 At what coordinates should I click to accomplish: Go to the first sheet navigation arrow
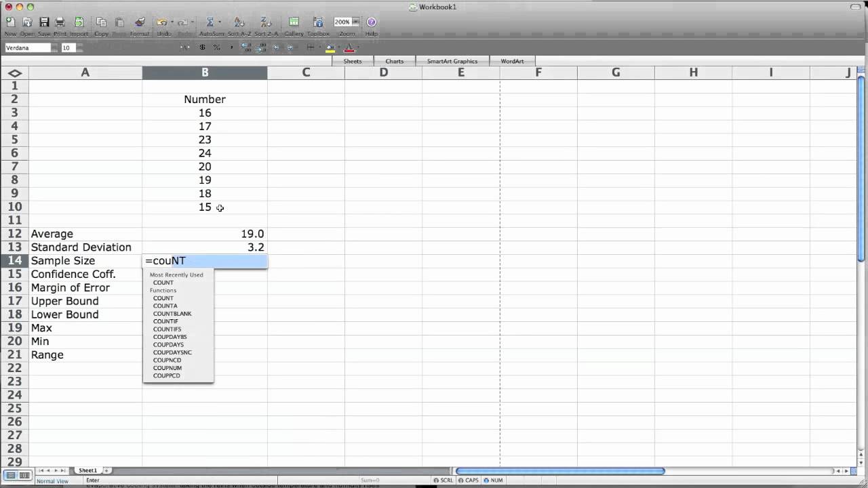point(41,470)
